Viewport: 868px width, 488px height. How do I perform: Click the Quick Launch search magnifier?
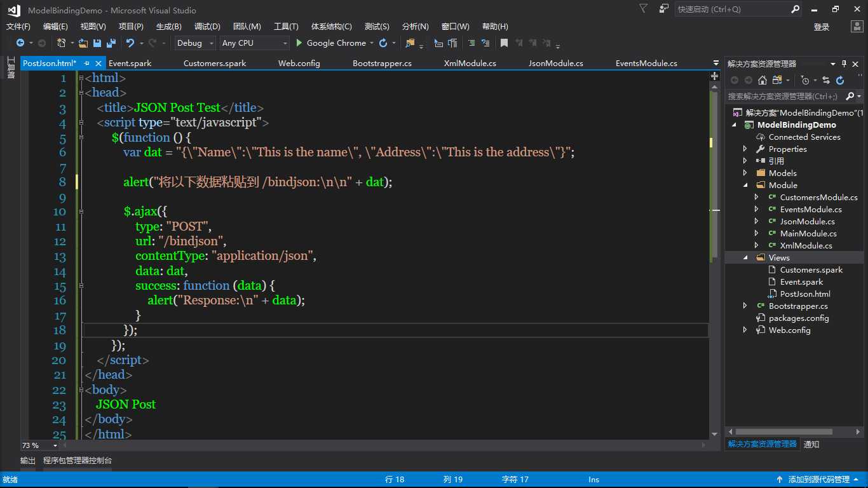796,10
